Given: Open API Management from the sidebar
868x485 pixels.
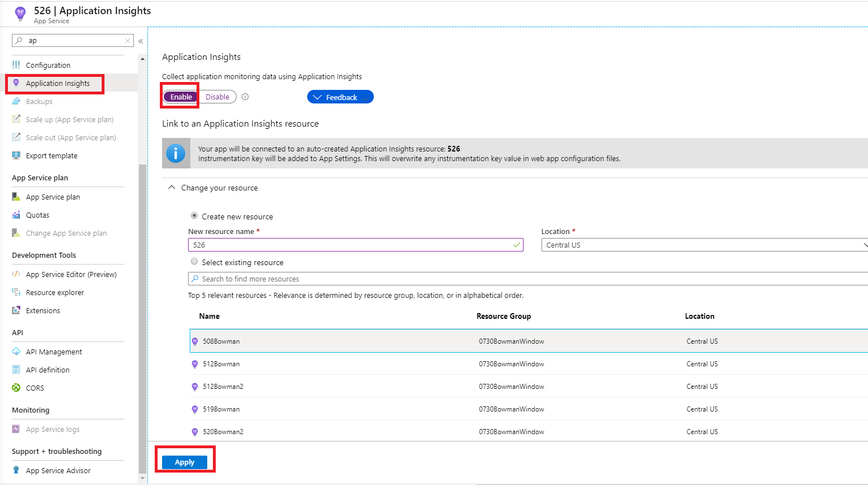Looking at the screenshot, I should (53, 351).
